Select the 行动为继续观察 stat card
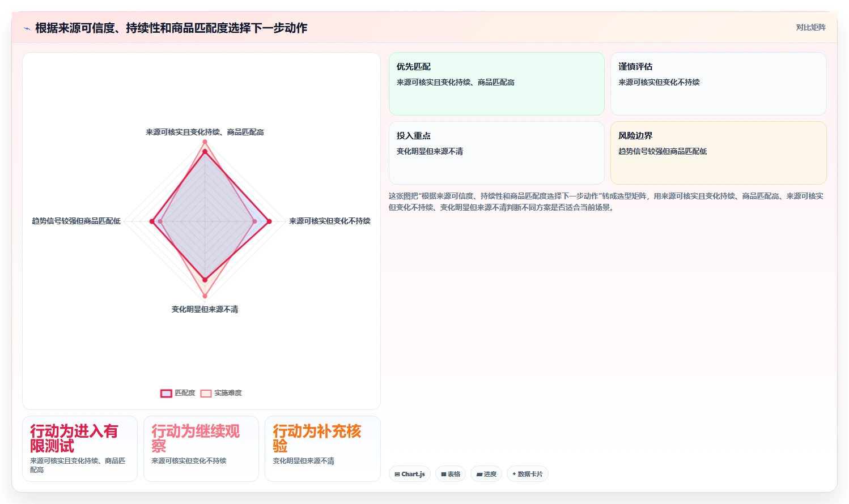This screenshot has height=504, width=849. (x=201, y=449)
